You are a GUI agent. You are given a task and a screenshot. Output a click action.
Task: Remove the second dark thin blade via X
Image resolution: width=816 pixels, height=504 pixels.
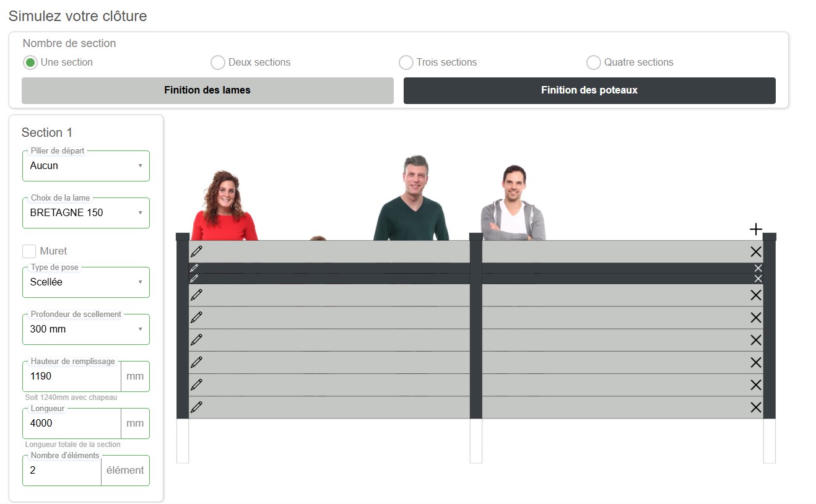[x=758, y=279]
